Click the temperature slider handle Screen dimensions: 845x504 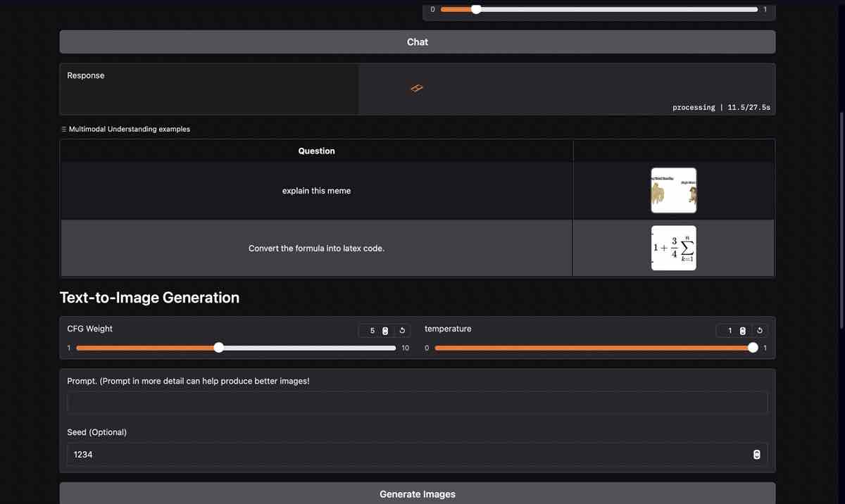coord(753,348)
